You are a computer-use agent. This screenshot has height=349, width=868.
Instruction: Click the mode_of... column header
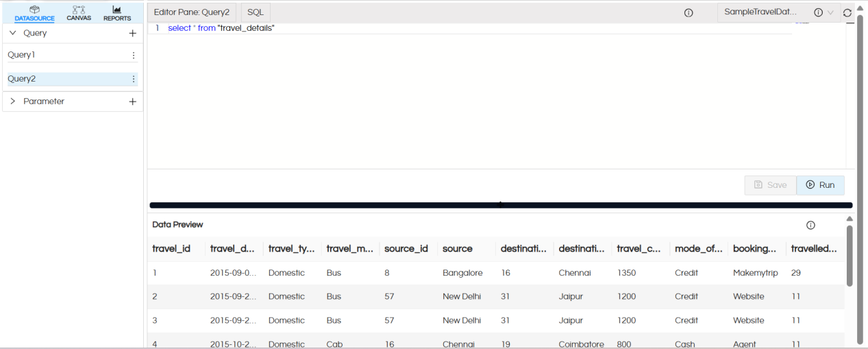[x=698, y=249]
